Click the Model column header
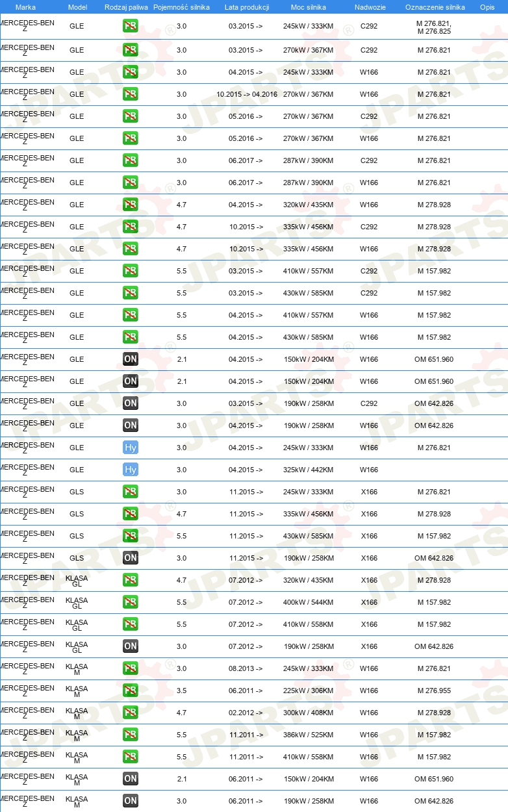508x812 pixels. (x=77, y=7)
